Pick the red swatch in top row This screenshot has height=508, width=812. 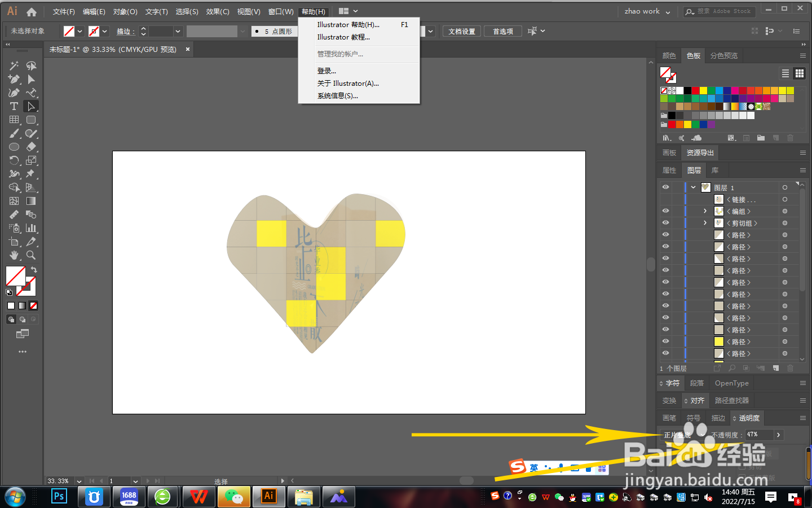tap(695, 90)
